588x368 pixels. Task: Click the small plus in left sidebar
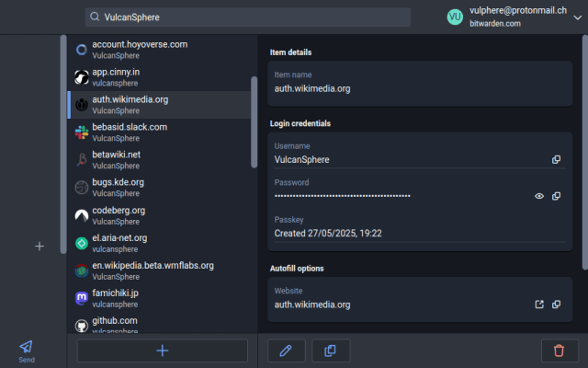pos(40,247)
